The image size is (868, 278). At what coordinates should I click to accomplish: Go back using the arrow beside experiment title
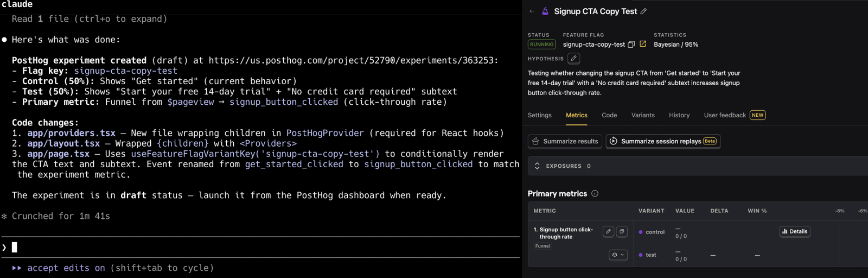[x=532, y=11]
